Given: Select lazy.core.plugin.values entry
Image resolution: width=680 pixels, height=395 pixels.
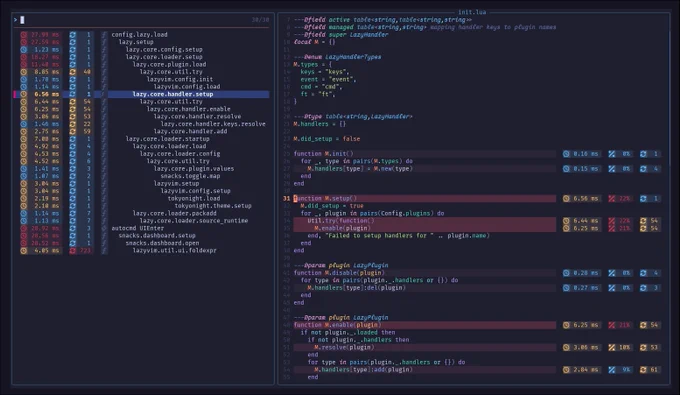Looking at the screenshot, I should [x=193, y=169].
